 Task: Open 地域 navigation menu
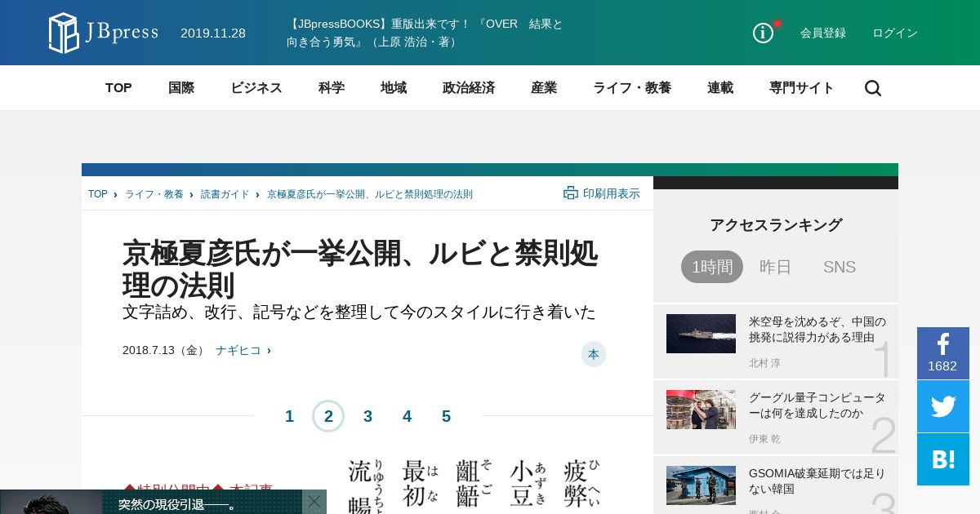coord(394,88)
